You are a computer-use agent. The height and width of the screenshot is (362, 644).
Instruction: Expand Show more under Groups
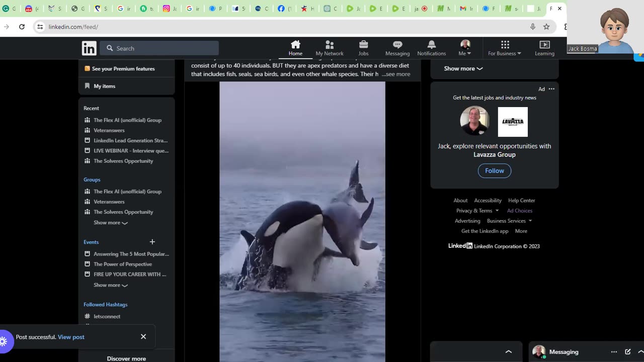[x=111, y=222]
